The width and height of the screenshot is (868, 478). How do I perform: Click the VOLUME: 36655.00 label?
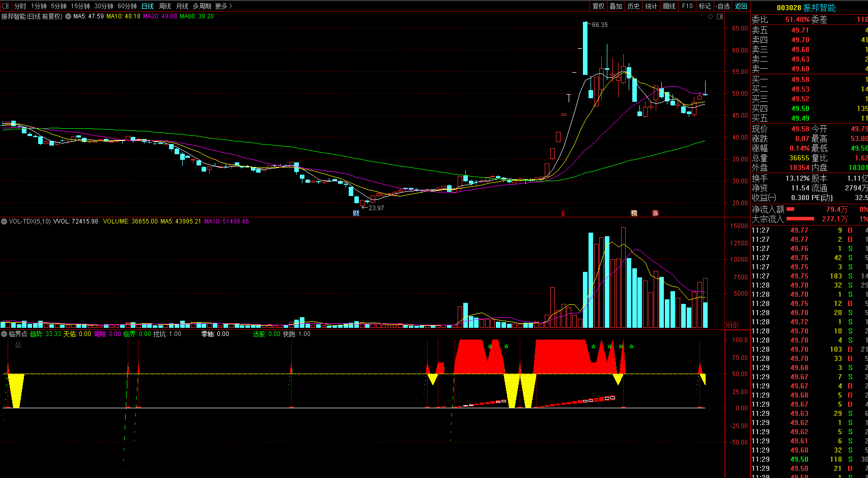pyautogui.click(x=130, y=221)
